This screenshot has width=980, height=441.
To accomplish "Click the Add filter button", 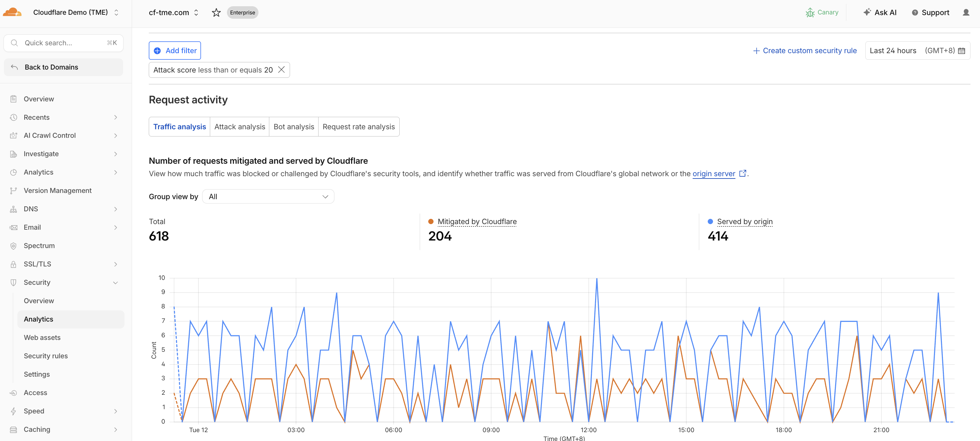I will (175, 51).
